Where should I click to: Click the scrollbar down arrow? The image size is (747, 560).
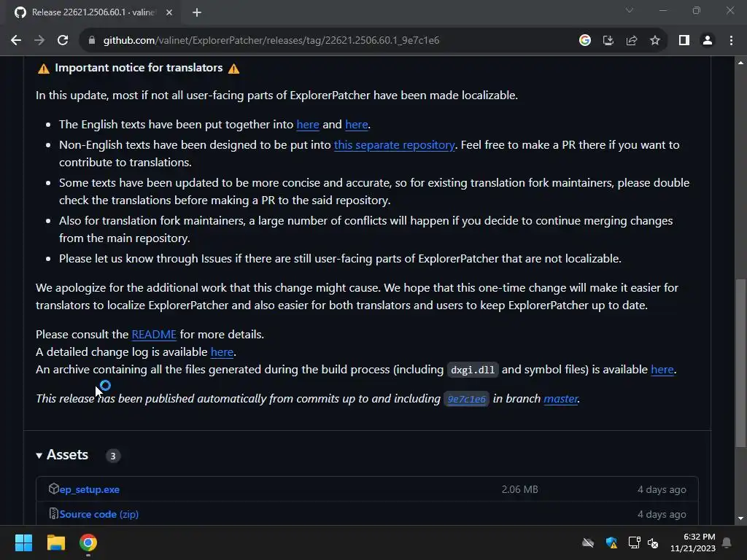coord(740,518)
